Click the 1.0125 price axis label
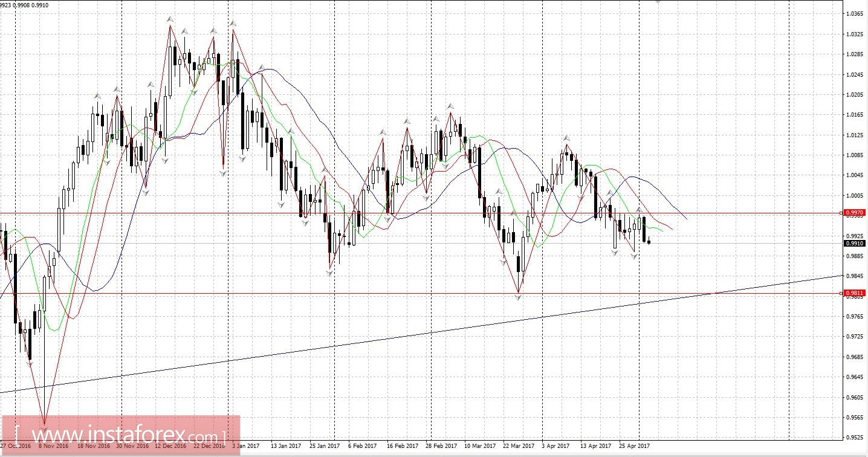 coord(855,135)
